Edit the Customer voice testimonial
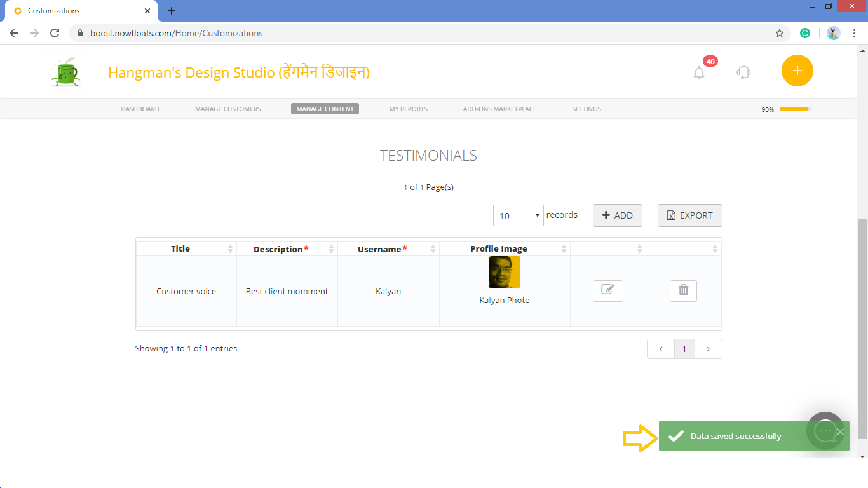Image resolution: width=868 pixels, height=488 pixels. coord(607,290)
